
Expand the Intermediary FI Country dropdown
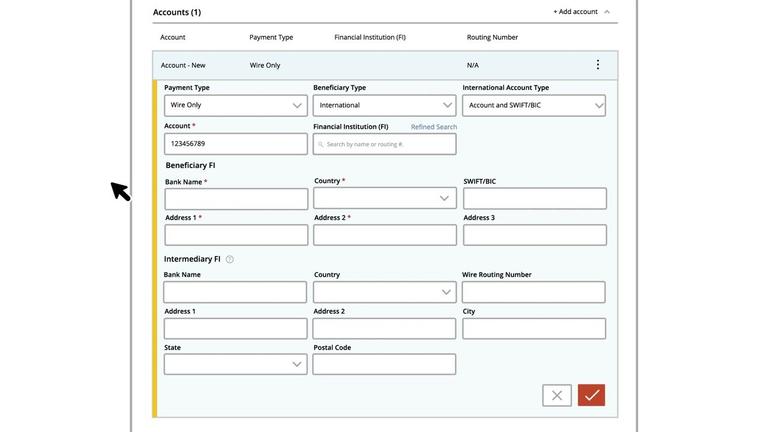click(x=385, y=292)
